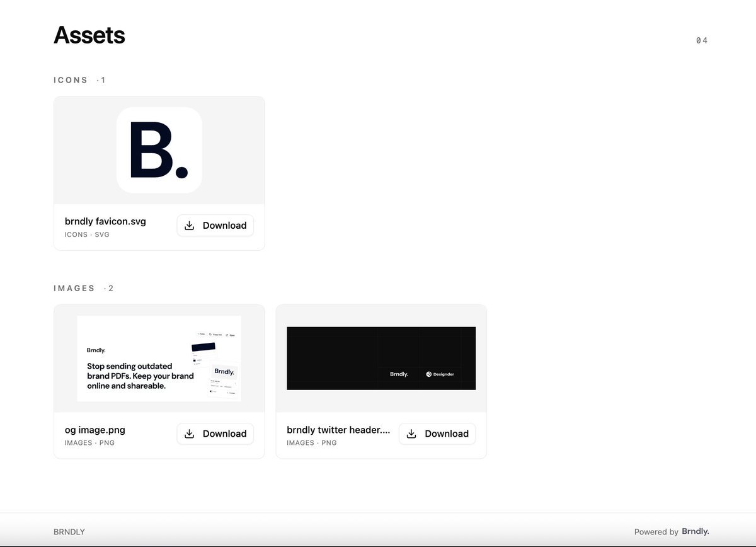Click the 'ICONS · SVG' metadata label

[x=87, y=234]
